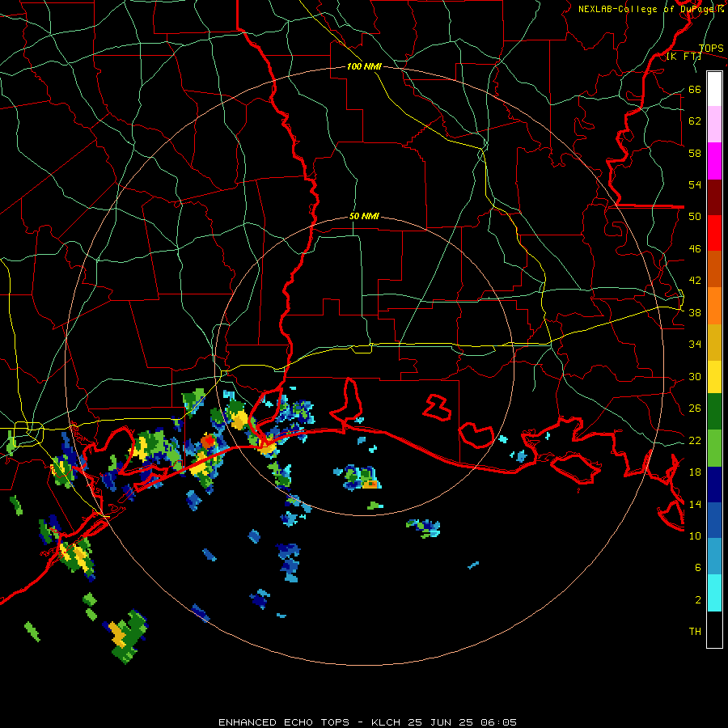
Task: Click the '18' legend value
Action: pos(695,472)
